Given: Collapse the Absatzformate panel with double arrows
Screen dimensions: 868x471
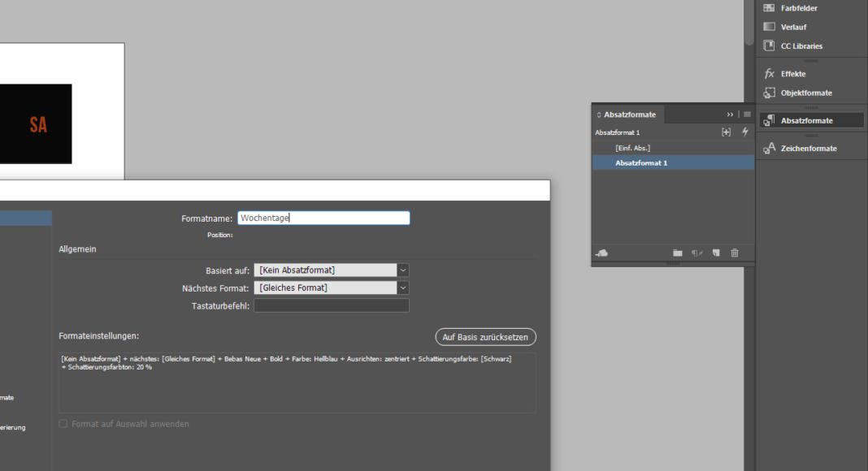Looking at the screenshot, I should pos(730,115).
